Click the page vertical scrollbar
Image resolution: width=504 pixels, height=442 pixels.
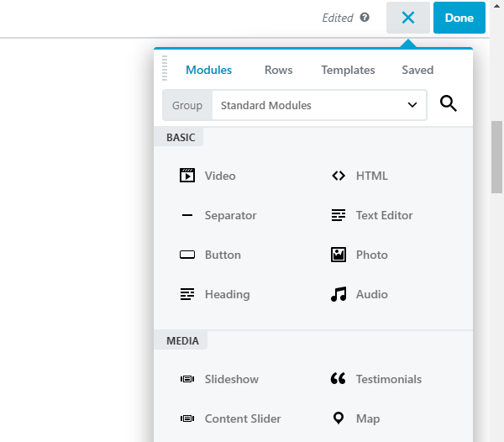496,158
